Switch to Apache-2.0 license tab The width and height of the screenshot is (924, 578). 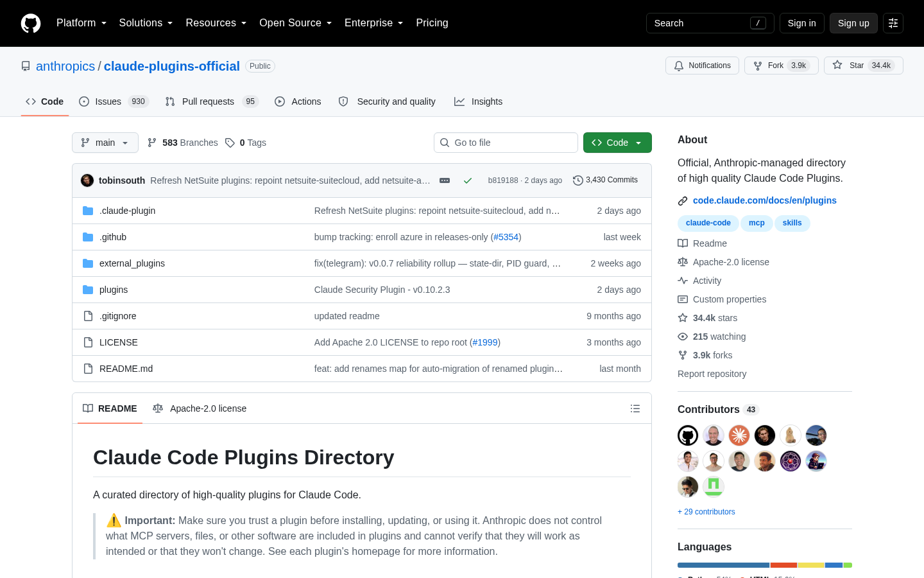point(200,408)
